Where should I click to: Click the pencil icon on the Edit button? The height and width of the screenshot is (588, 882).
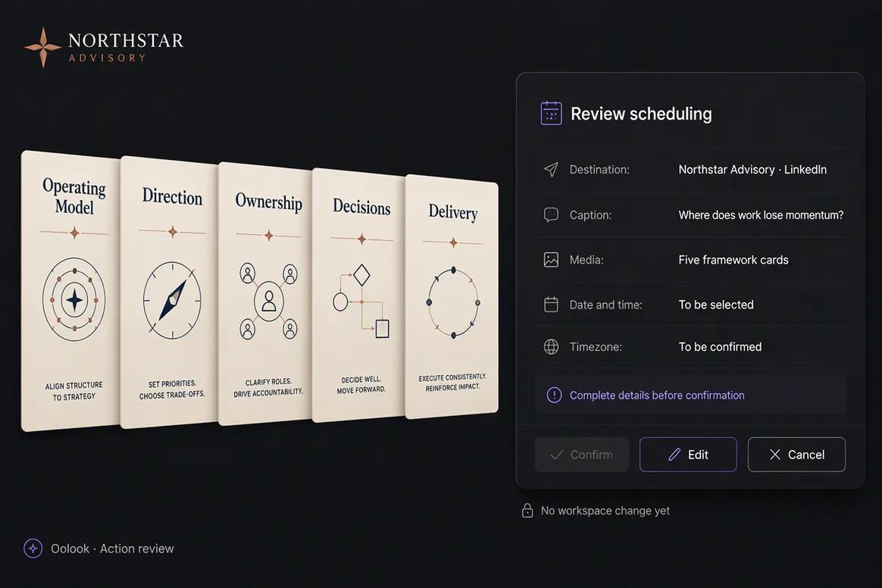pyautogui.click(x=674, y=455)
